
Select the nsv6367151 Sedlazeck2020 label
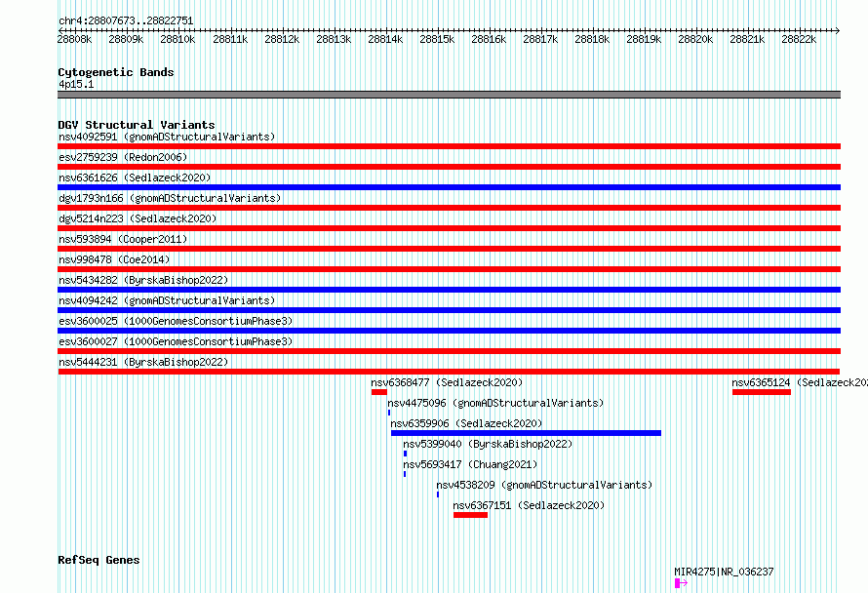tap(529, 505)
